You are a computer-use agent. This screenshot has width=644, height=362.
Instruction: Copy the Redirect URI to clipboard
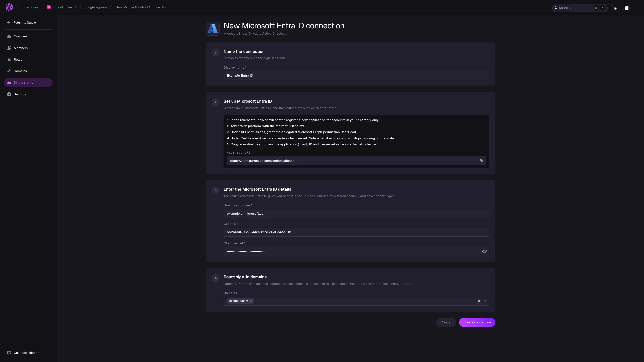point(481,161)
